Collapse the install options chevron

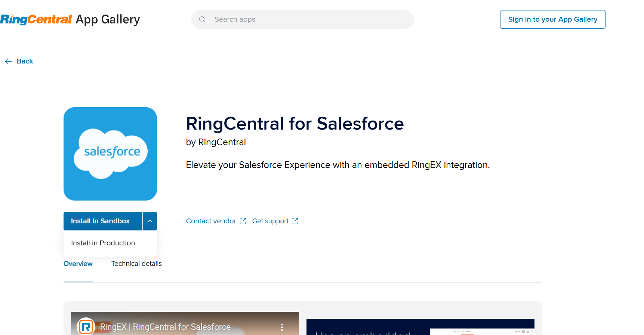pos(150,221)
